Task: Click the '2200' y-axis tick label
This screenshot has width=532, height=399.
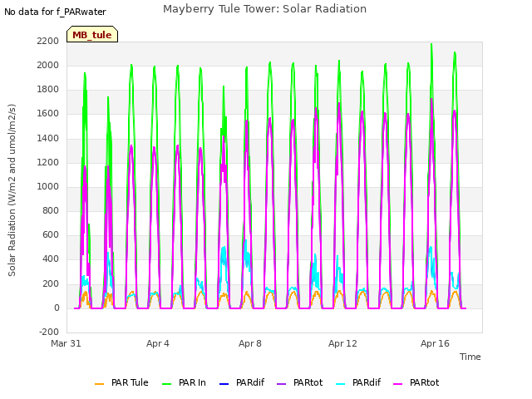Action: point(48,41)
